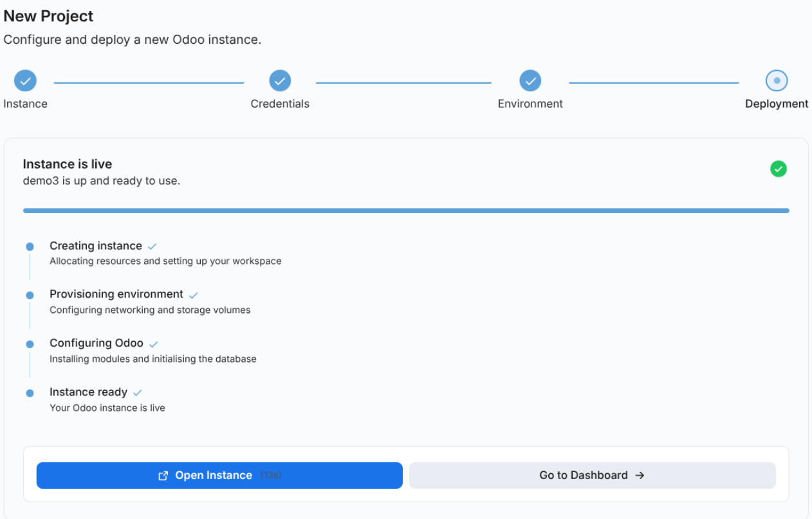Go to Dashboard

pyautogui.click(x=593, y=475)
